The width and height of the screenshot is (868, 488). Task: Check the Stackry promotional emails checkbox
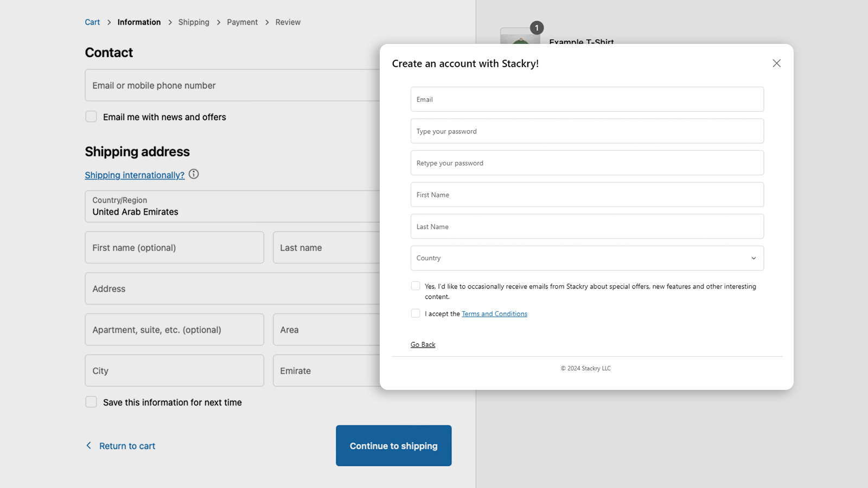(x=416, y=286)
